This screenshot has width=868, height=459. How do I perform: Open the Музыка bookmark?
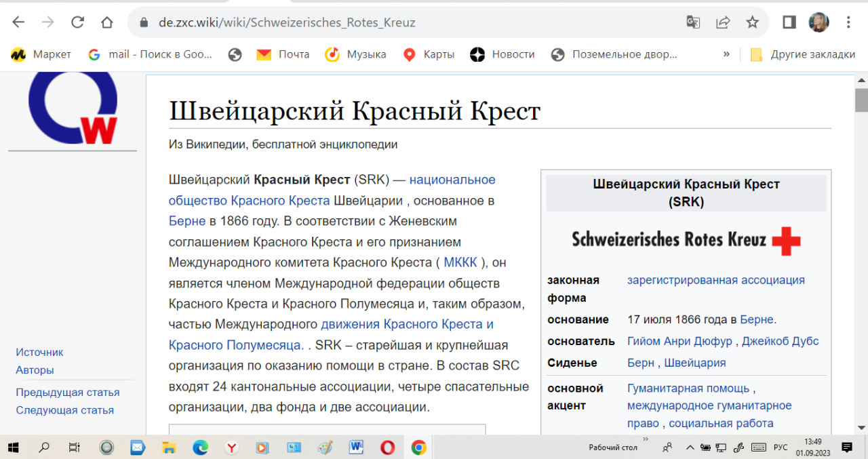point(355,55)
